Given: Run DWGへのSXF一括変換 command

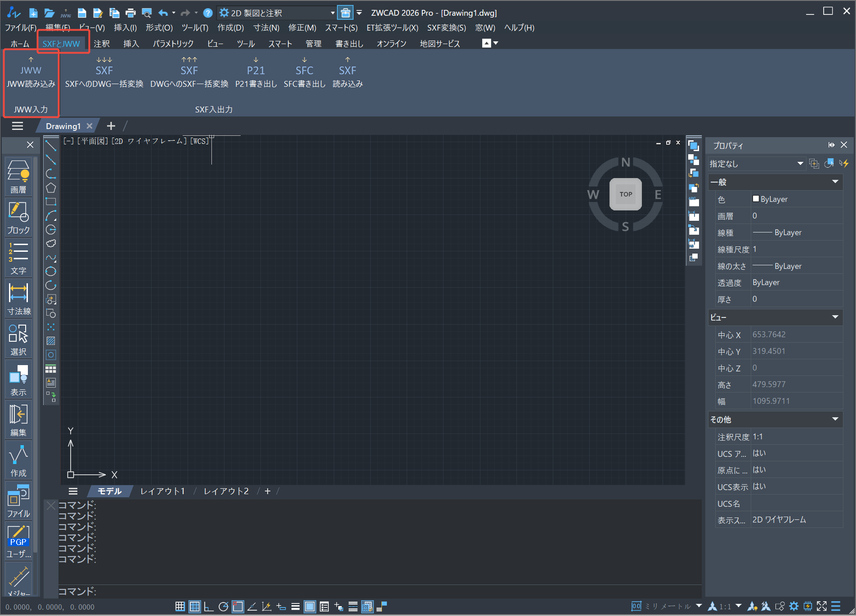Looking at the screenshot, I should pyautogui.click(x=189, y=72).
